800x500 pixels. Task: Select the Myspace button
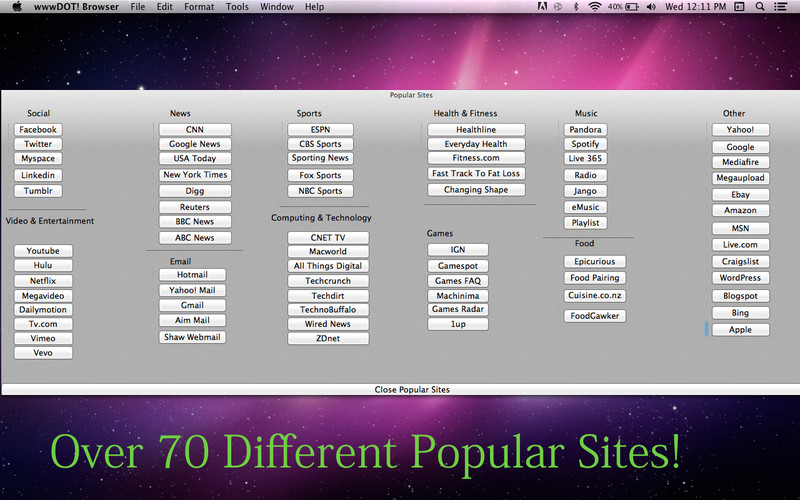38,158
